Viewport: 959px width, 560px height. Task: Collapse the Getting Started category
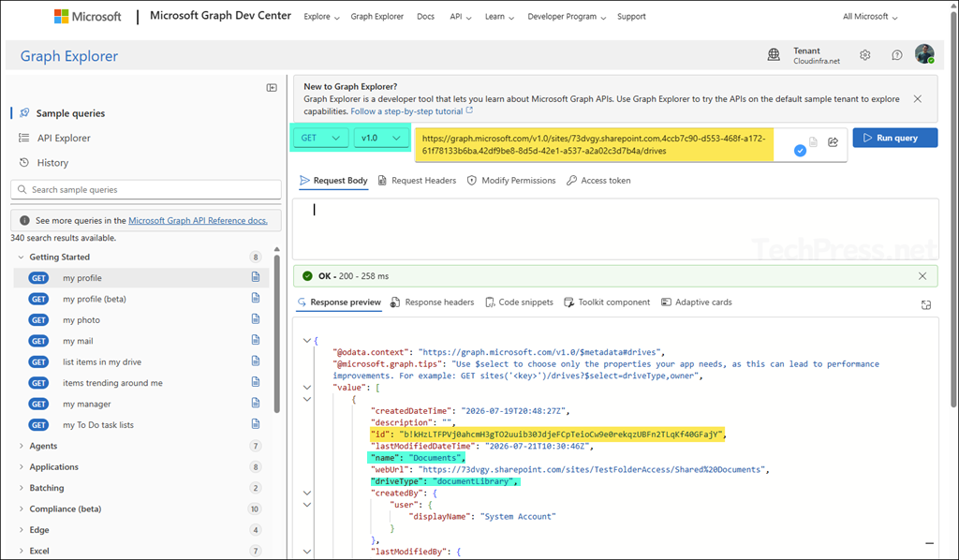[x=21, y=257]
